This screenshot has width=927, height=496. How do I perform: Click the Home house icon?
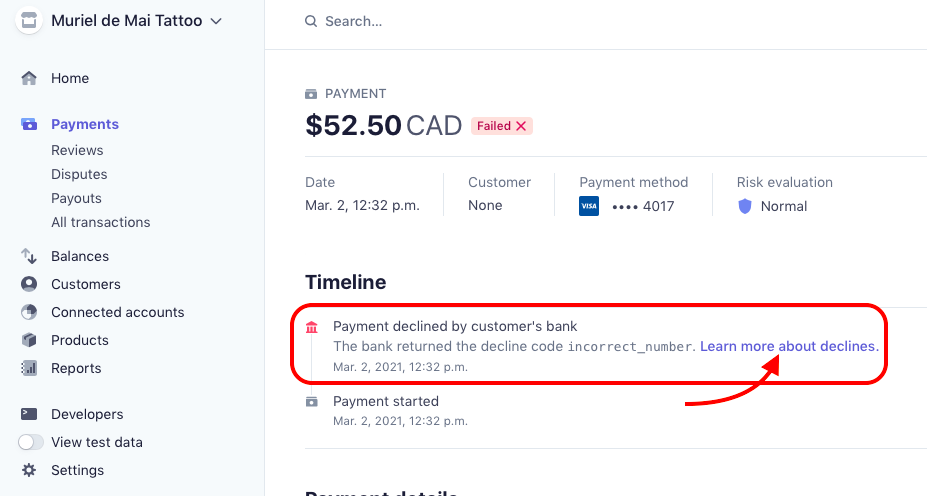coord(29,78)
